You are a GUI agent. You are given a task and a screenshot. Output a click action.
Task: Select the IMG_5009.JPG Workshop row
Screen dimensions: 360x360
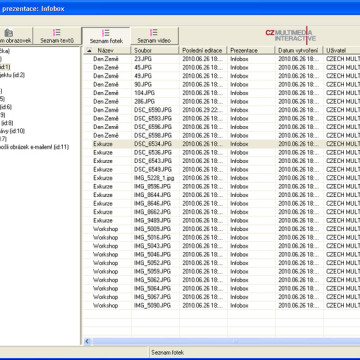tap(221, 229)
